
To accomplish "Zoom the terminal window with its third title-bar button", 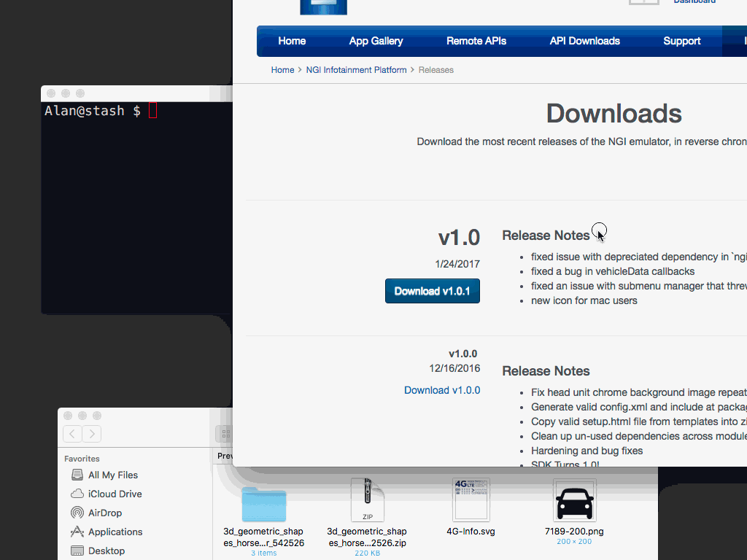I will click(x=80, y=93).
